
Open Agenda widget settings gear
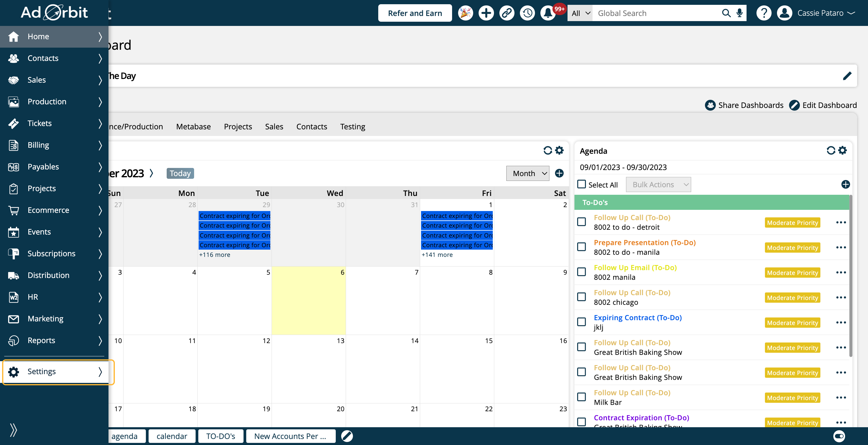point(842,150)
